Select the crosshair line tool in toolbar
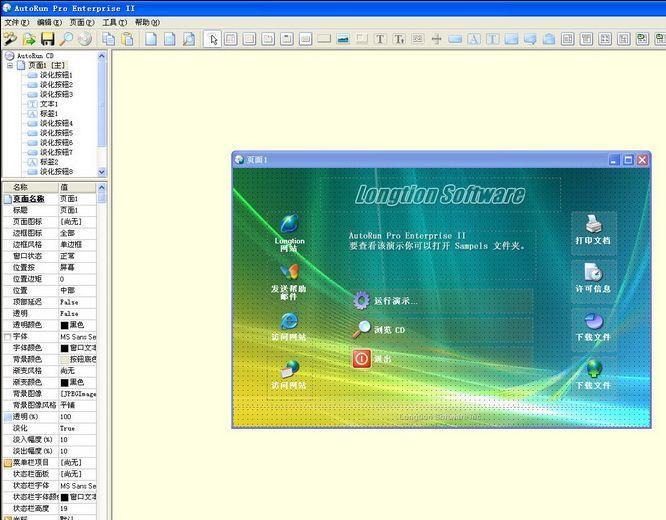The width and height of the screenshot is (666, 520). (x=436, y=39)
